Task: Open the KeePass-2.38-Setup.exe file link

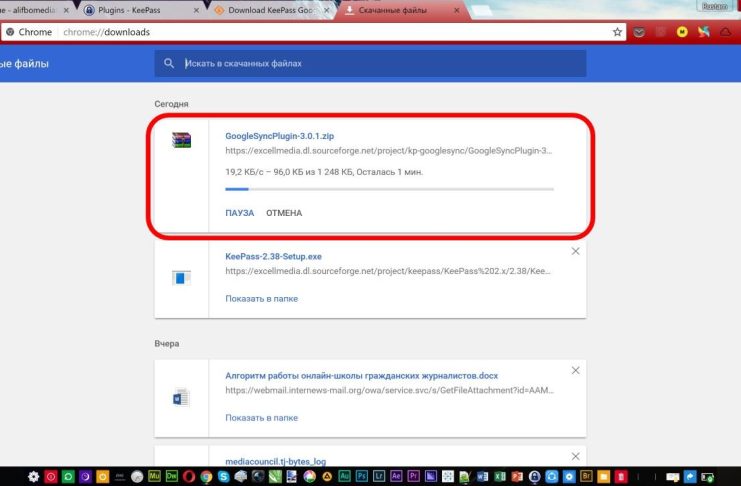Action: pos(273,257)
